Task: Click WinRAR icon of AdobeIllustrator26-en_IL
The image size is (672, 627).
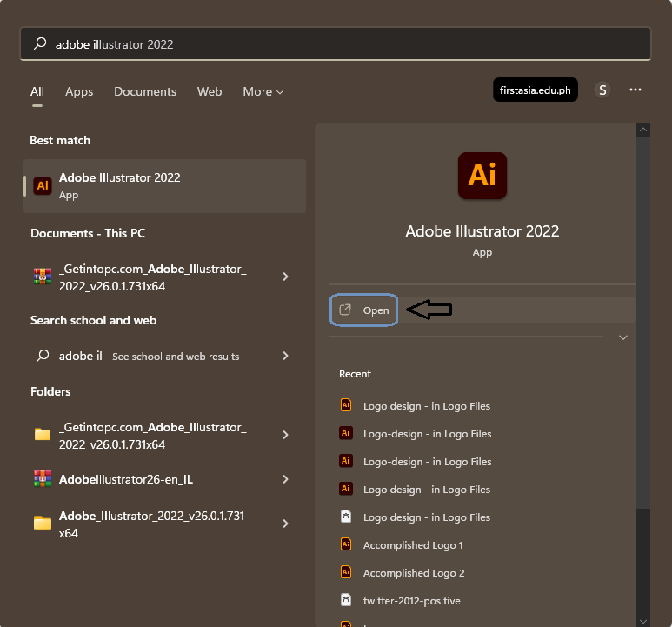Action: (x=43, y=478)
